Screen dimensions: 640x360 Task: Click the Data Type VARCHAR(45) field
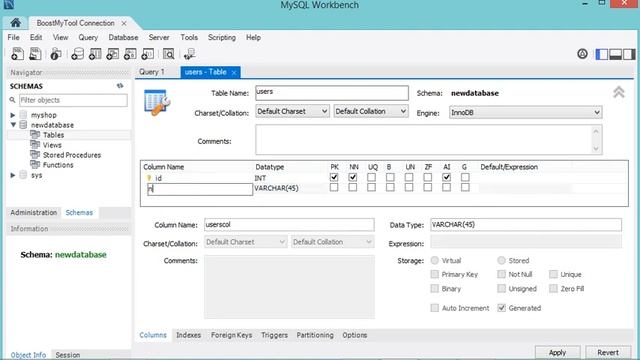[526, 224]
